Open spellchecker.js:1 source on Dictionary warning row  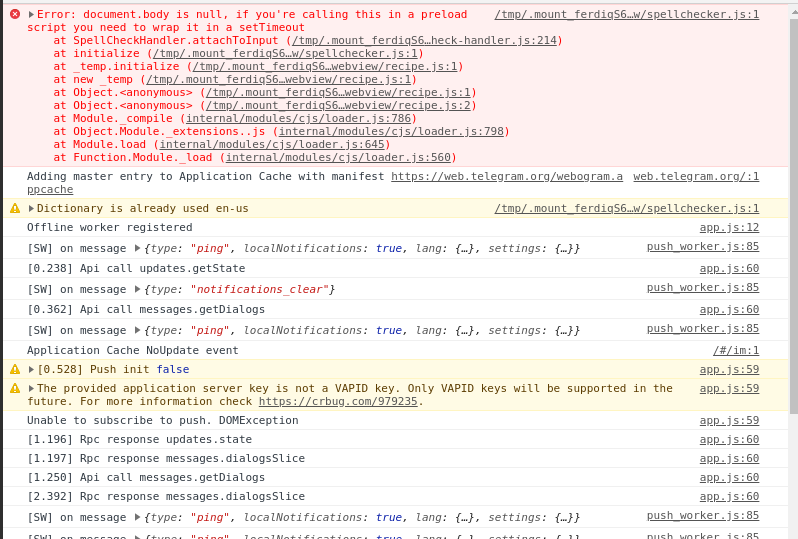click(x=626, y=208)
